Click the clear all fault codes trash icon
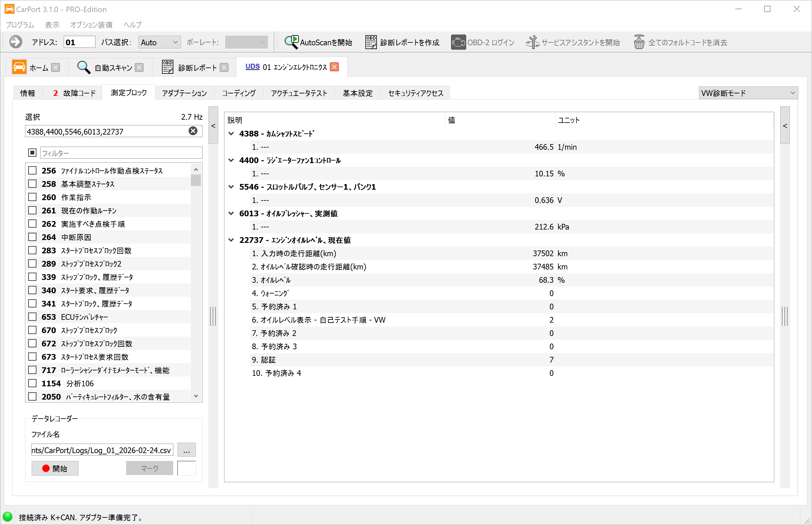The width and height of the screenshot is (812, 525). pyautogui.click(x=639, y=42)
